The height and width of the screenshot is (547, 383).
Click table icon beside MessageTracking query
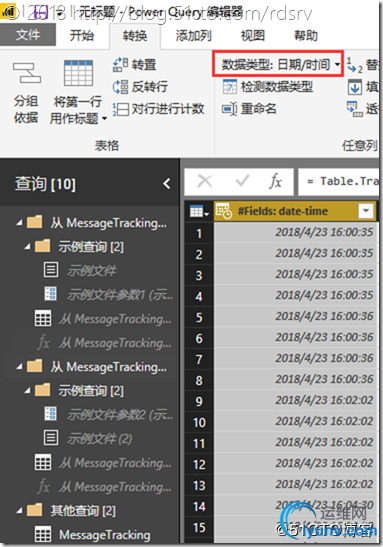(x=43, y=534)
